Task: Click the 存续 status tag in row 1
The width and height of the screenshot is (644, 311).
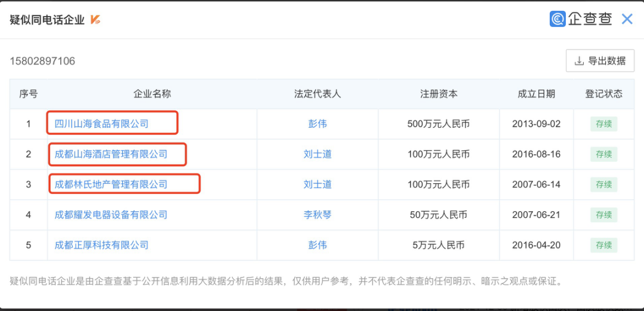Action: coord(603,124)
